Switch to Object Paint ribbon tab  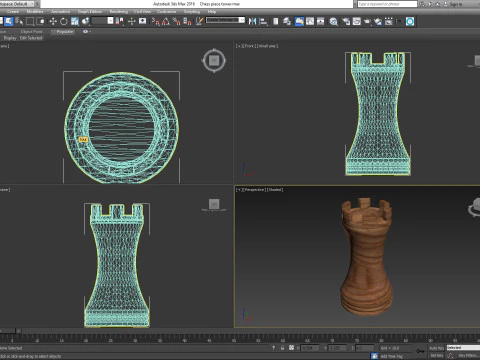31,32
